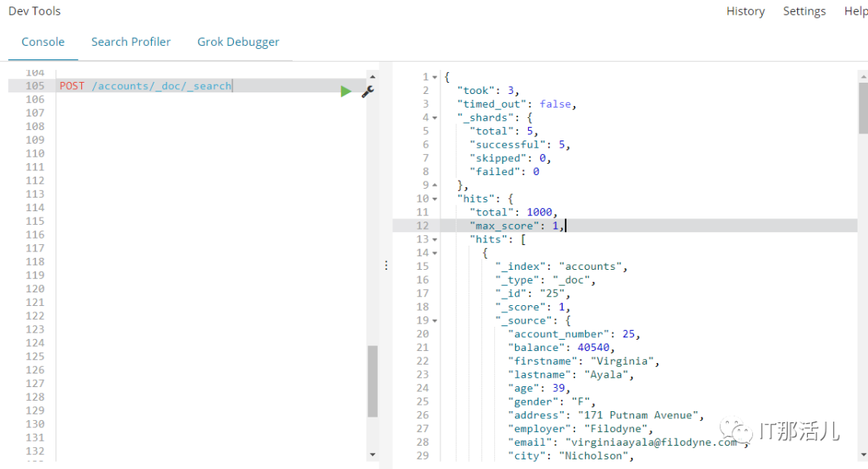This screenshot has height=469, width=868.
Task: Click the "_score": 1 line
Action: [x=533, y=307]
